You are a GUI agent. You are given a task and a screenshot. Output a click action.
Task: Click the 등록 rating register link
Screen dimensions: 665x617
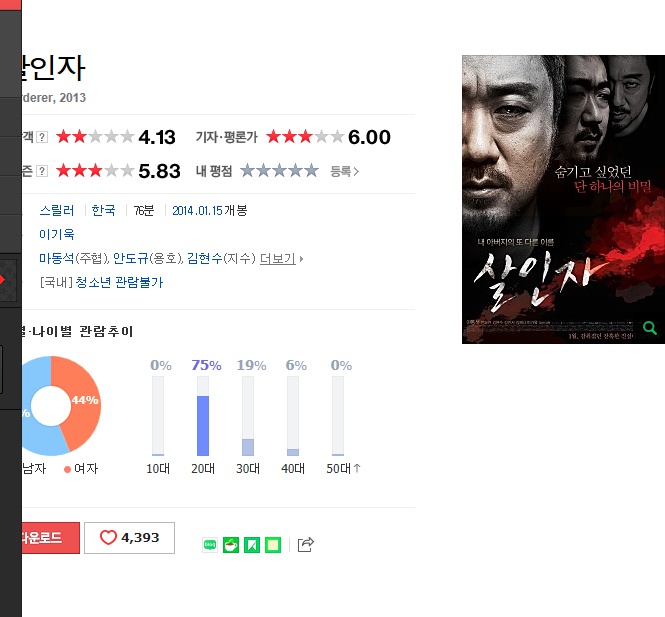[344, 171]
